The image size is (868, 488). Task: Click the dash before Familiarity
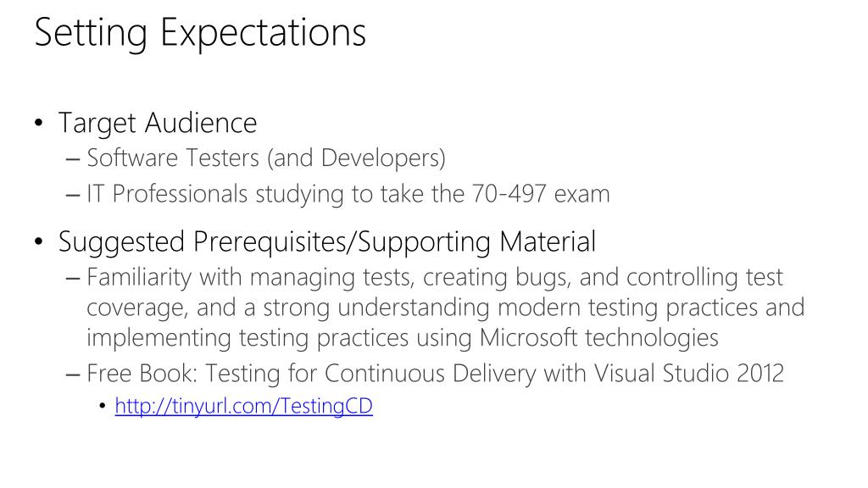[73, 278]
